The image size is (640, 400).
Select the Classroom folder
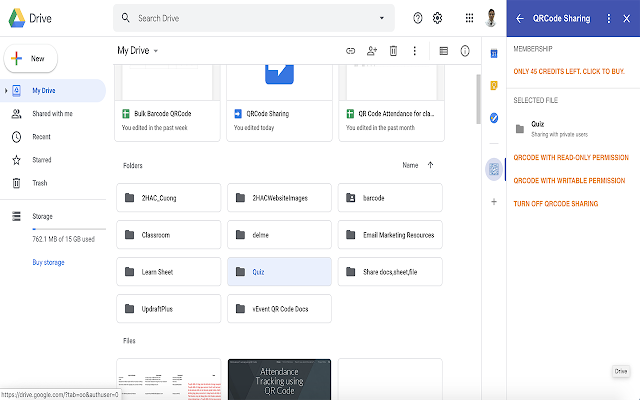pyautogui.click(x=169, y=235)
